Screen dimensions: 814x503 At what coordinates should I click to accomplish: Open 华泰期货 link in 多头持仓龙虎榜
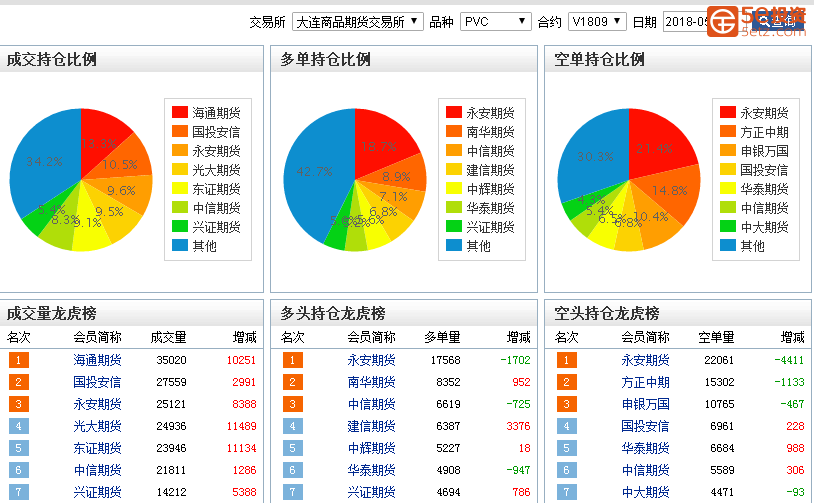coord(371,470)
